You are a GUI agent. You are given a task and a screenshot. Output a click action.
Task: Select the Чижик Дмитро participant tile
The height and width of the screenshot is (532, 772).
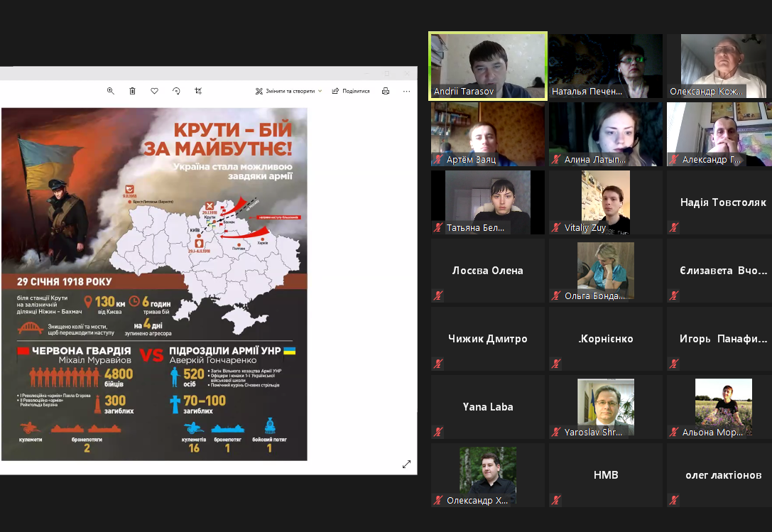488,339
